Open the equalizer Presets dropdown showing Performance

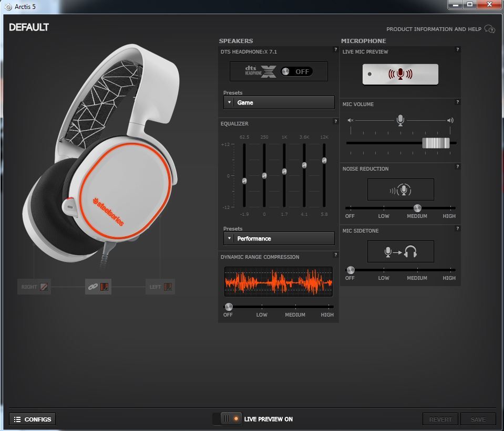pos(279,239)
